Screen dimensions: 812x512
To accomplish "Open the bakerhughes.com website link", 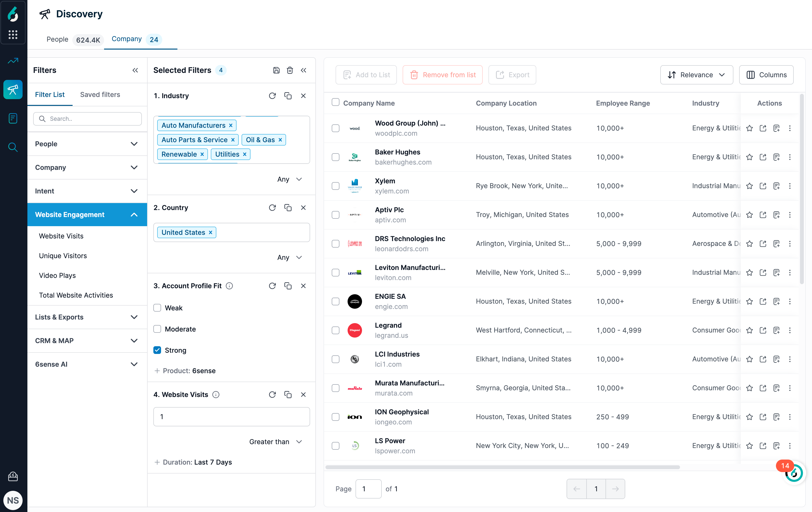I will click(x=403, y=162).
